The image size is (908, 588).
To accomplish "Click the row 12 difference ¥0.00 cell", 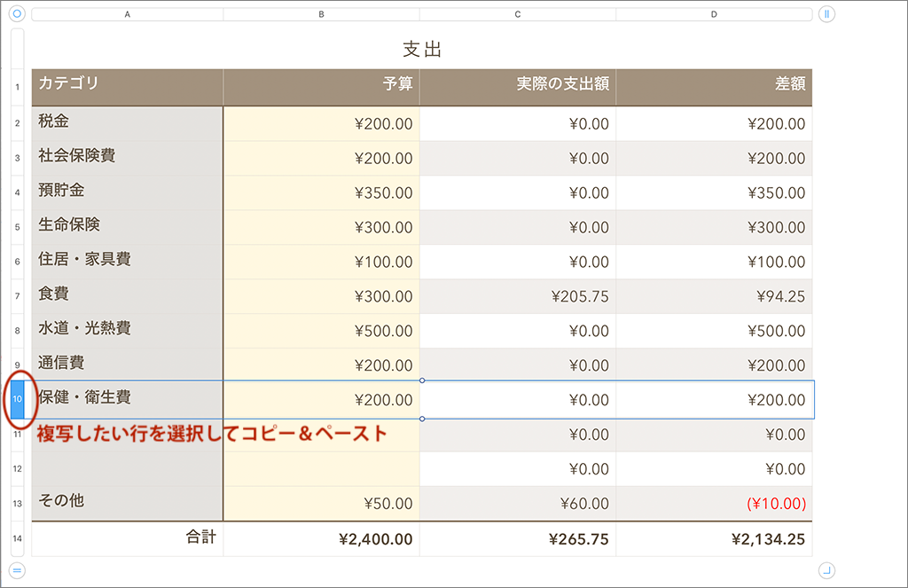I will coord(714,468).
